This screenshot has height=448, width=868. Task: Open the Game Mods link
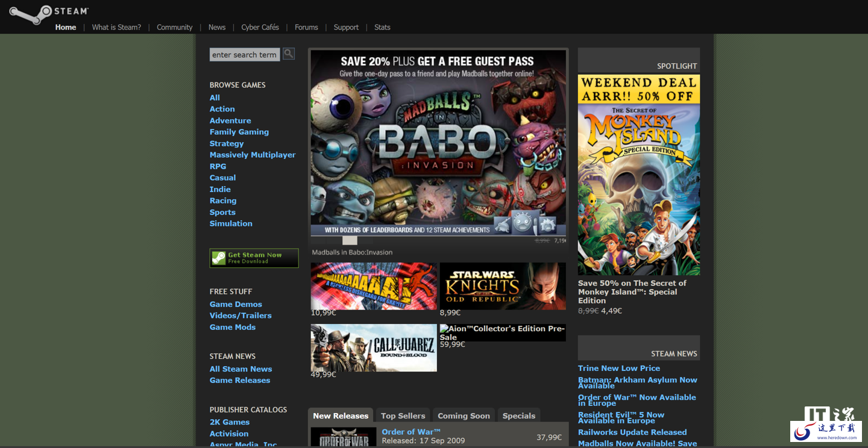click(x=233, y=327)
